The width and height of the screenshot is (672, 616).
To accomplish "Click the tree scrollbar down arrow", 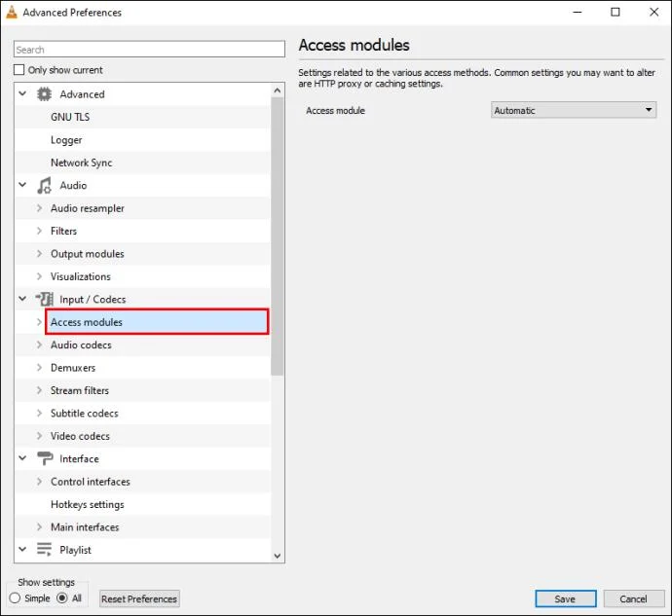I will point(278,556).
